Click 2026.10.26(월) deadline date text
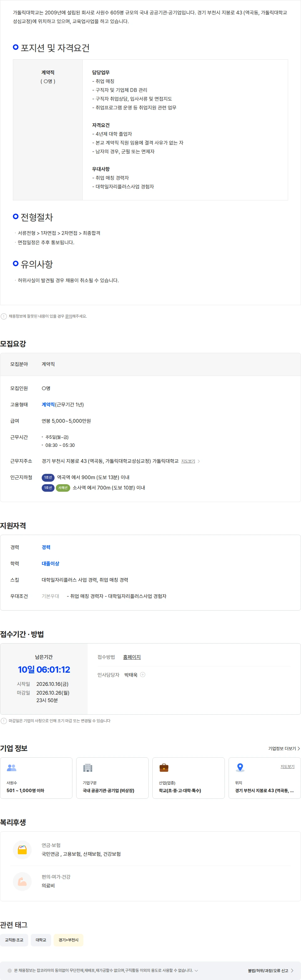The image size is (301, 980). click(x=53, y=693)
